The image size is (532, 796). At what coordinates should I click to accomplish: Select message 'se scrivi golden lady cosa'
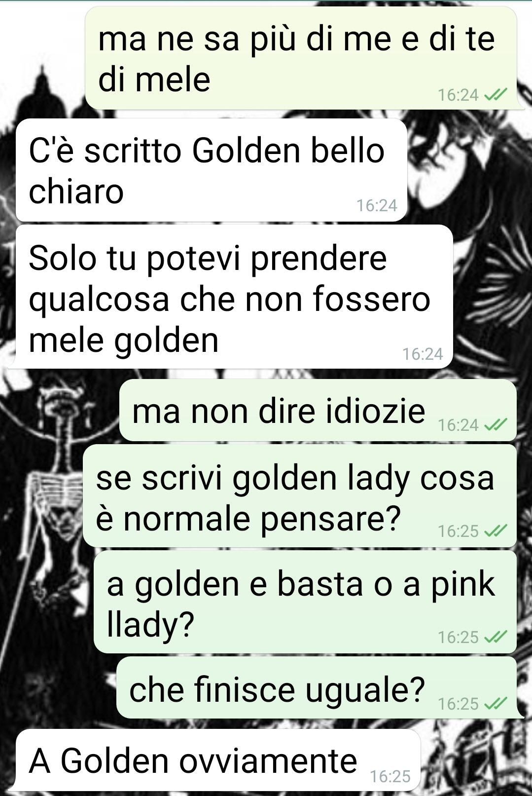[300, 496]
